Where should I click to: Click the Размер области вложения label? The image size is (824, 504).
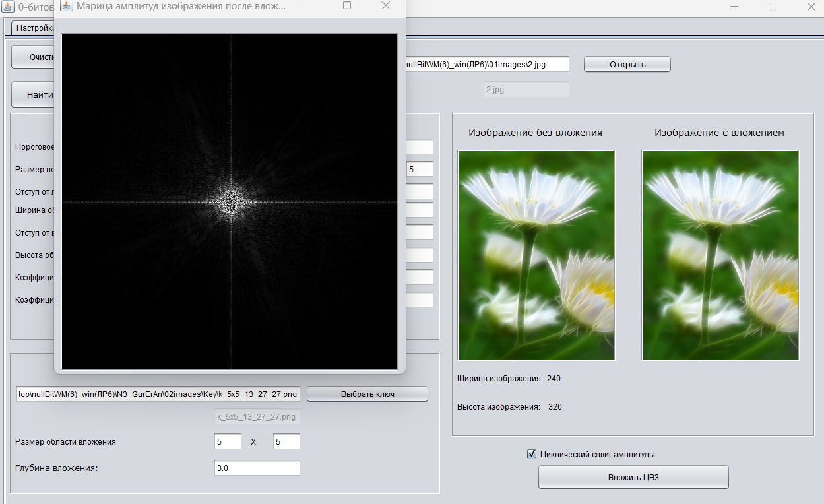(x=65, y=441)
